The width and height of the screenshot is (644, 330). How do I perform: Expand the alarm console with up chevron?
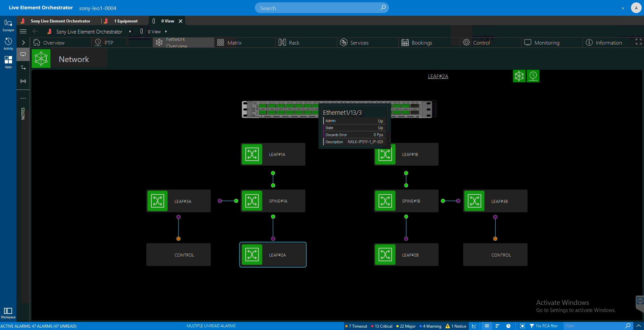click(x=639, y=326)
